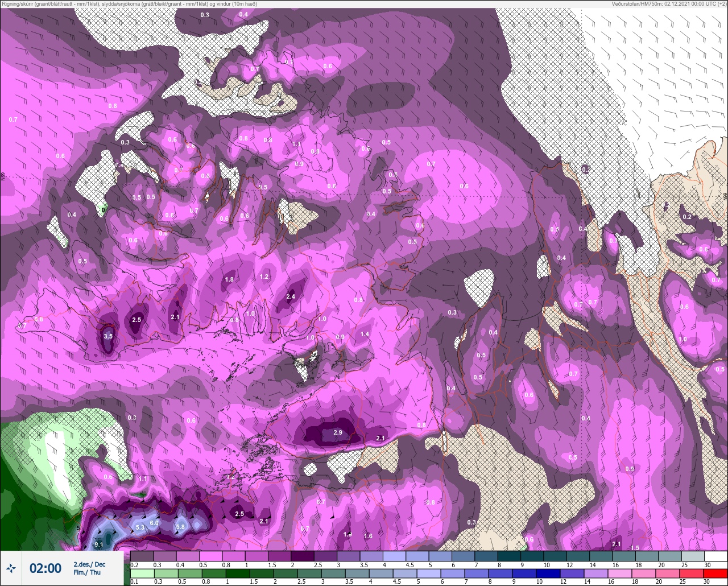Image resolution: width=728 pixels, height=586 pixels.
Task: Click the '2.des./ Dec' date label
Action: point(89,564)
